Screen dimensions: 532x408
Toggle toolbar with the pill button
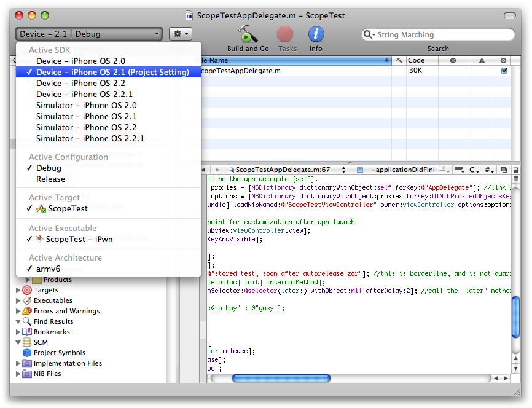pyautogui.click(x=510, y=15)
